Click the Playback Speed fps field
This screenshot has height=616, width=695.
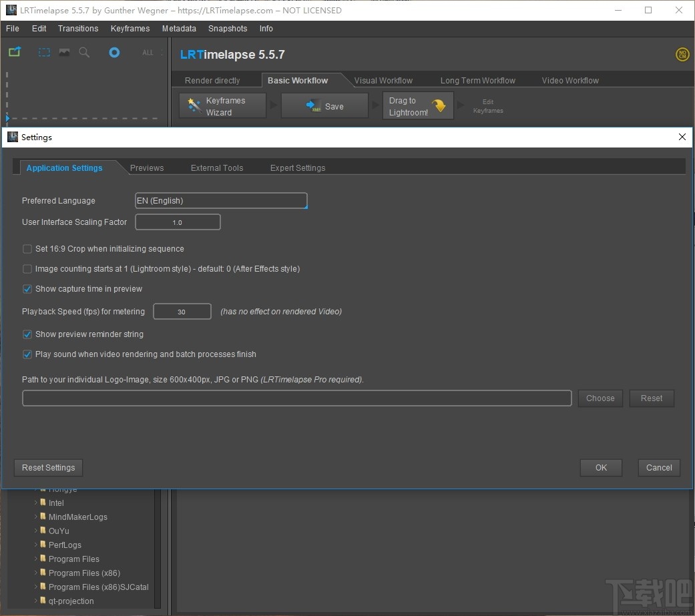(182, 312)
